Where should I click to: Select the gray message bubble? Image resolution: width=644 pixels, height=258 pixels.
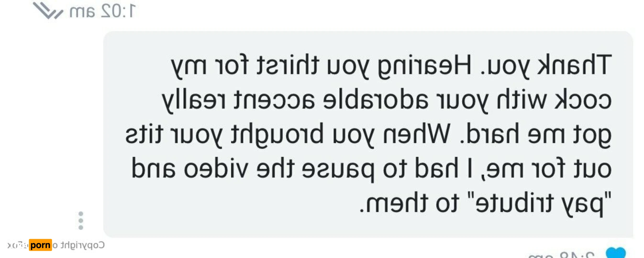pyautogui.click(x=368, y=134)
